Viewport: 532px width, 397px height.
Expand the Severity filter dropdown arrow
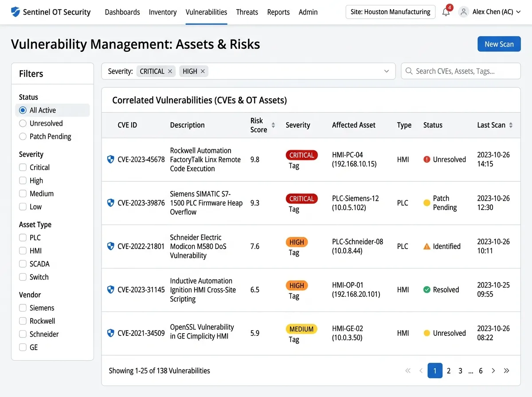pyautogui.click(x=387, y=71)
